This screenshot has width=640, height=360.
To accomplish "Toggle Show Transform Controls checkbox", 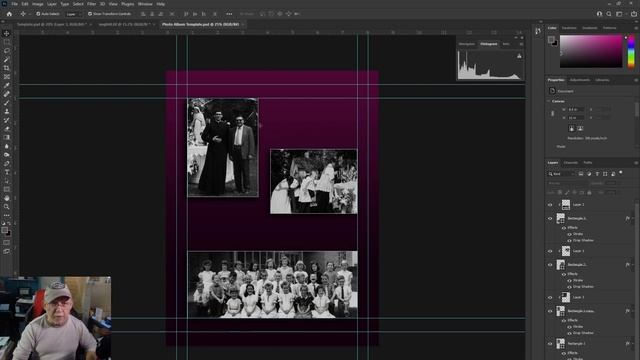I will click(90, 14).
